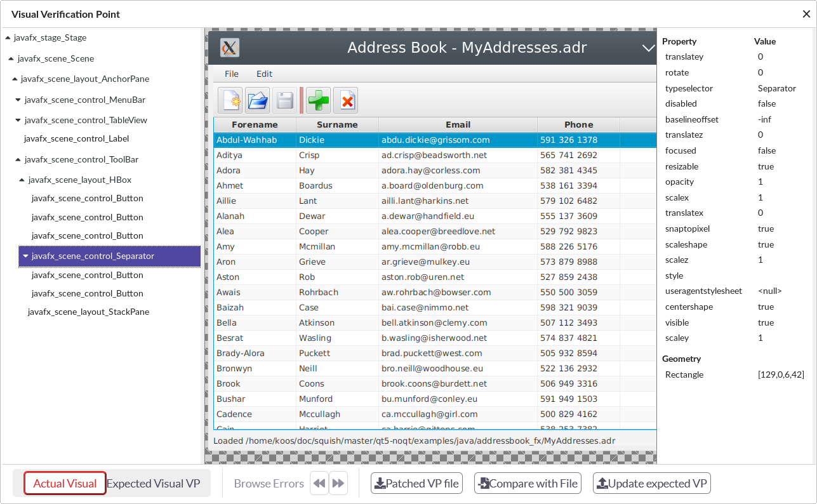Click the red X Remove icon

tap(346, 100)
